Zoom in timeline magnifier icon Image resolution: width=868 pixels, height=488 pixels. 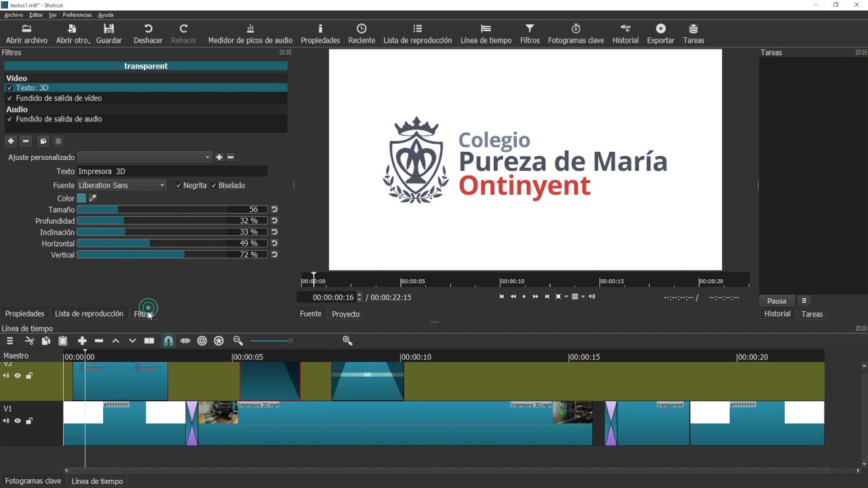coord(347,341)
